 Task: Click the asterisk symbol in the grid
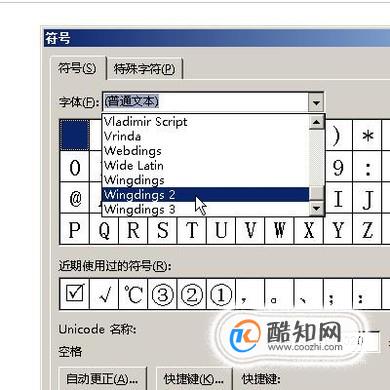click(368, 135)
